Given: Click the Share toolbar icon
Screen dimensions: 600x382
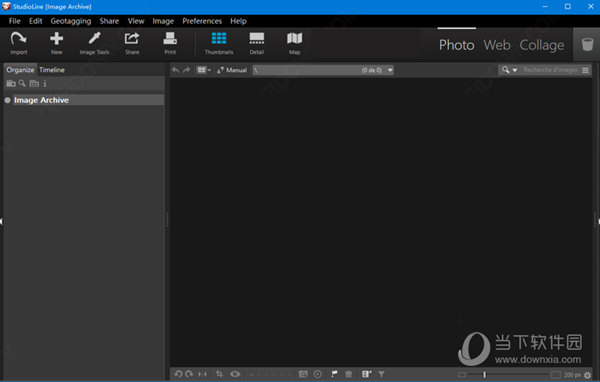Looking at the screenshot, I should pos(132,43).
